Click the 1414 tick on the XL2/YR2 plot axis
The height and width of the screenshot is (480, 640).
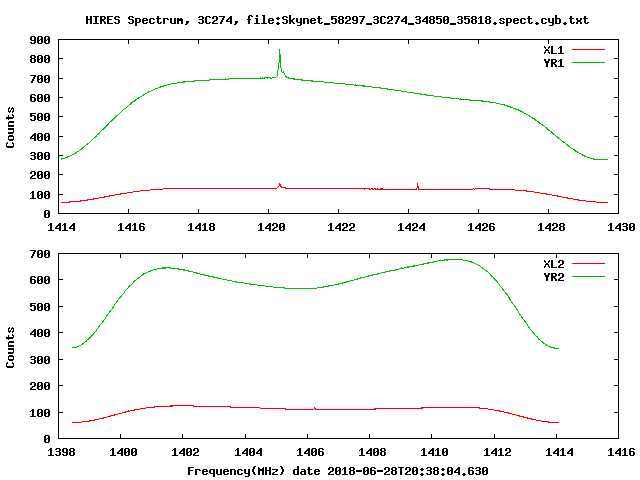(x=559, y=452)
